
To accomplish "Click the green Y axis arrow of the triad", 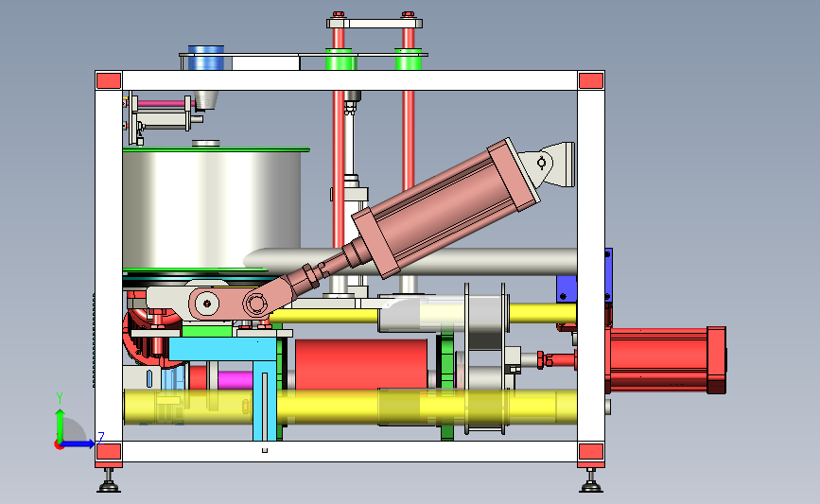I will coord(61,425).
